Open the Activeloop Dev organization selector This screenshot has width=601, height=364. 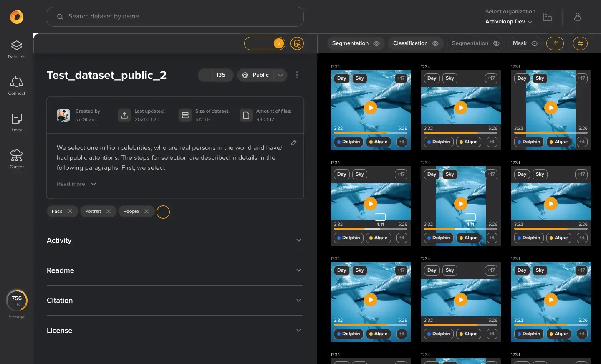coord(508,22)
